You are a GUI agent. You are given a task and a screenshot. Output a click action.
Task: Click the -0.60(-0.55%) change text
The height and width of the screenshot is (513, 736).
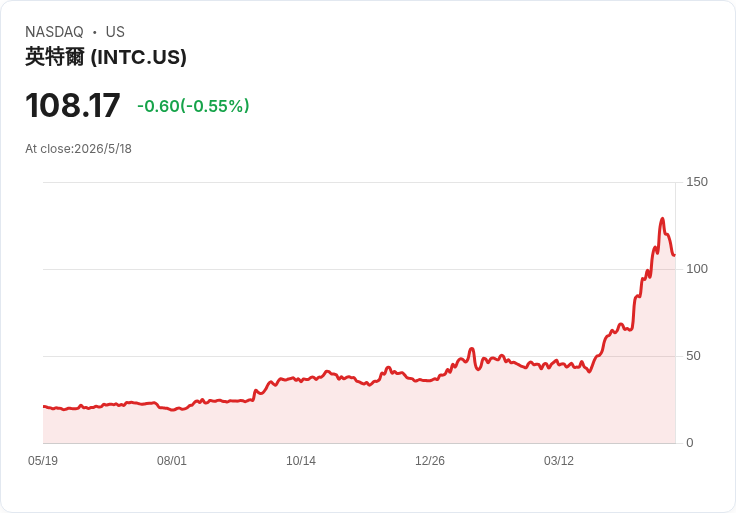click(x=193, y=106)
